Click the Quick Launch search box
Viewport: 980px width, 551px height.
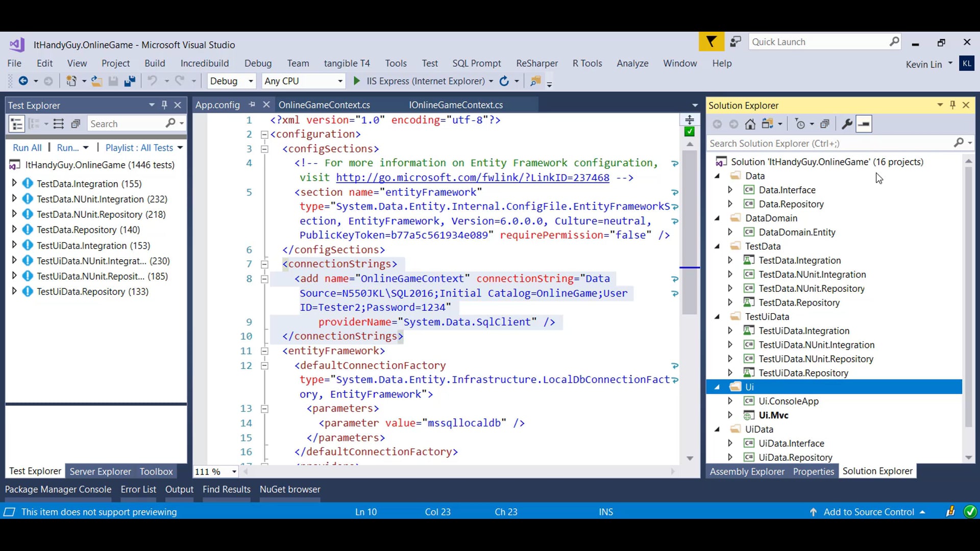pyautogui.click(x=817, y=42)
